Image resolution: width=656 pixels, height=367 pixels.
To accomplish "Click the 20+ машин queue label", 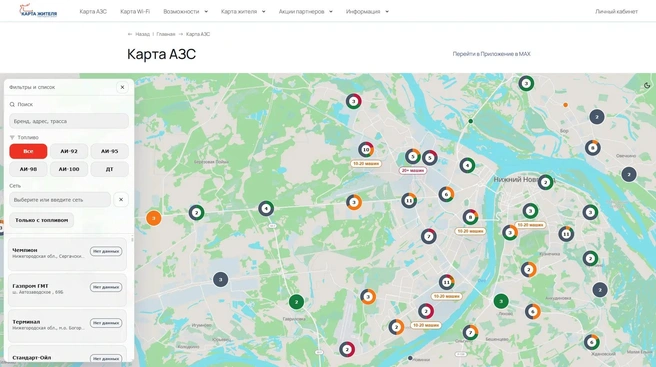I will click(x=413, y=170).
